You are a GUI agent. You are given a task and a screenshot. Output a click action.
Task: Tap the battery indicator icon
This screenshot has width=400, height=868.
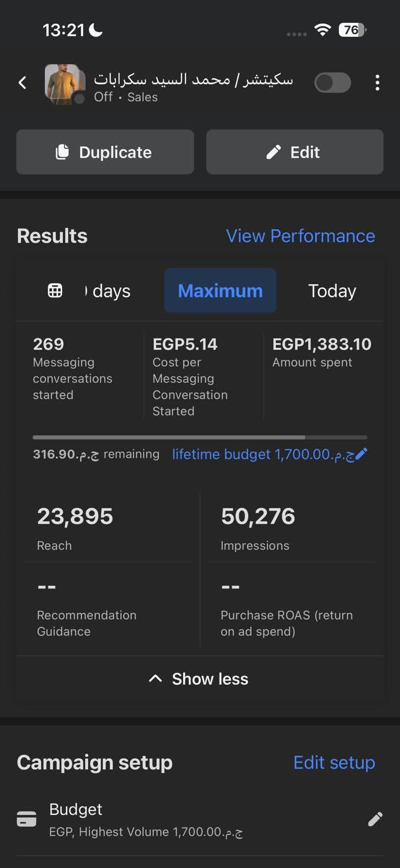(352, 30)
